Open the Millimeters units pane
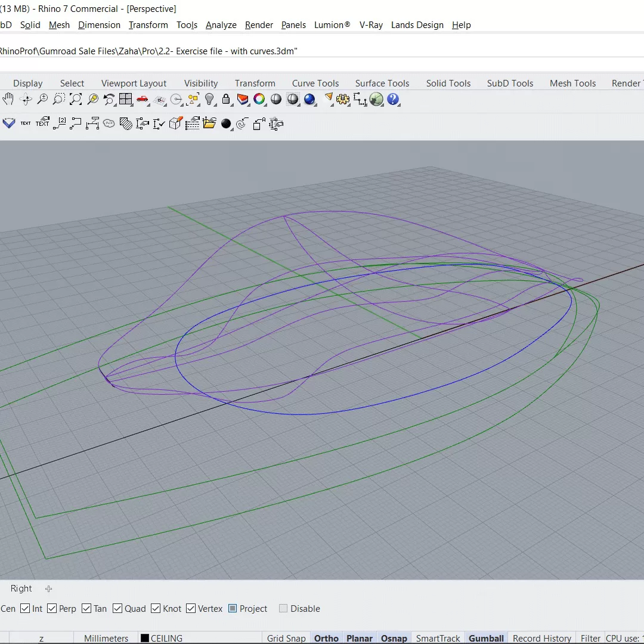 click(106, 638)
